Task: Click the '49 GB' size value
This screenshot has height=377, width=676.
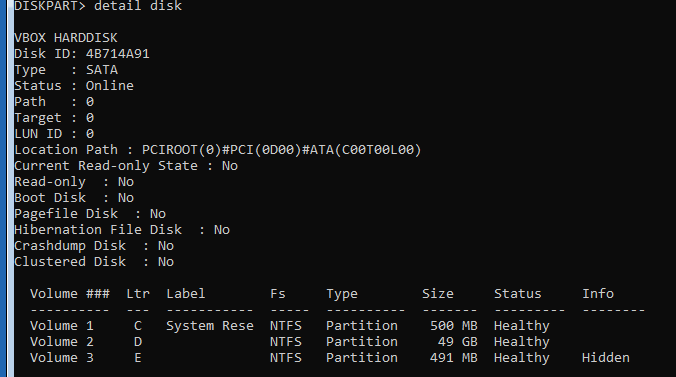Action: [x=457, y=342]
